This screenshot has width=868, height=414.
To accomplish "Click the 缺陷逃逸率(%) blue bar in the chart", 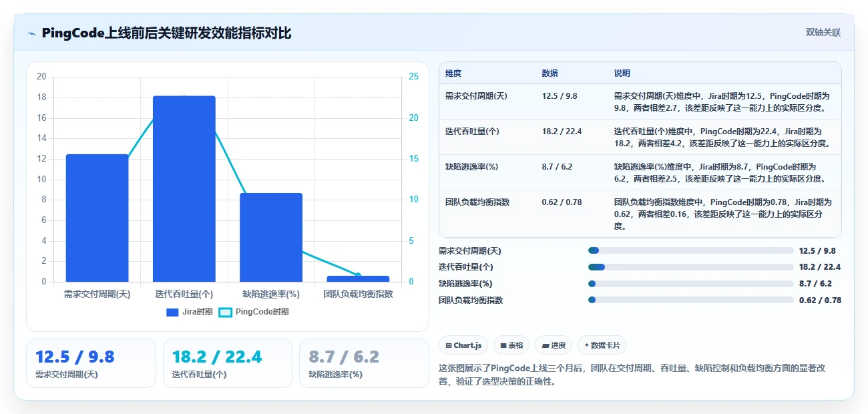I will point(271,237).
